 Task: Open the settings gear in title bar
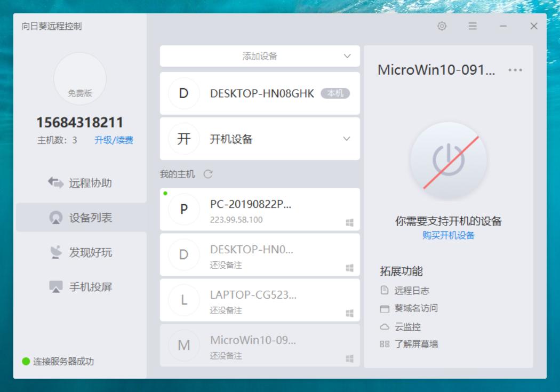click(x=442, y=26)
